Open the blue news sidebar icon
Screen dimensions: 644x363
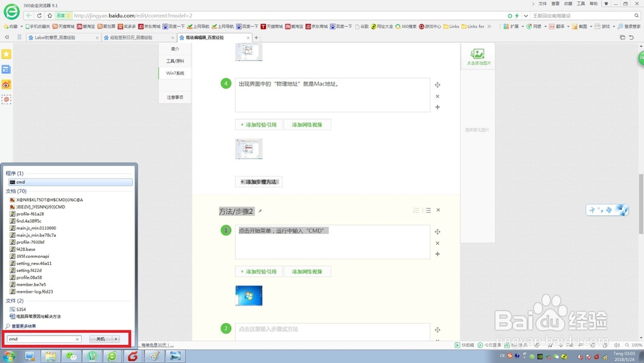[x=6, y=70]
